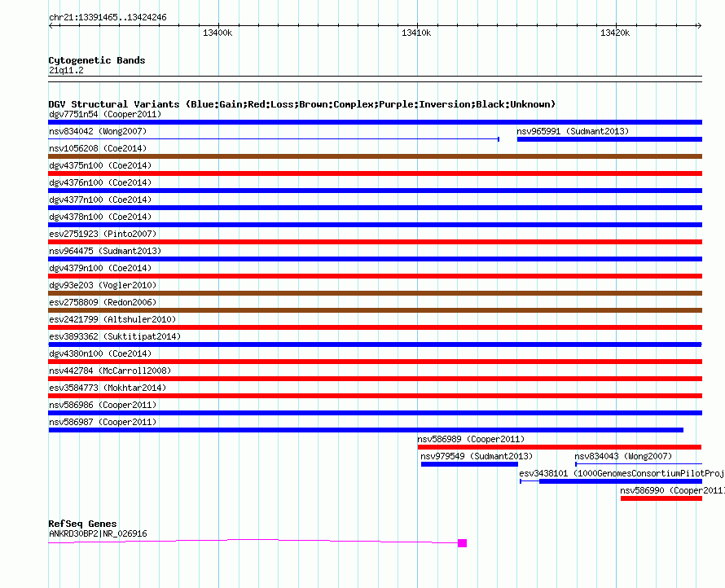Screen dimensions: 725x588
Task: Select the dgv4377n100 (Coe2014) label
Action: (x=100, y=200)
